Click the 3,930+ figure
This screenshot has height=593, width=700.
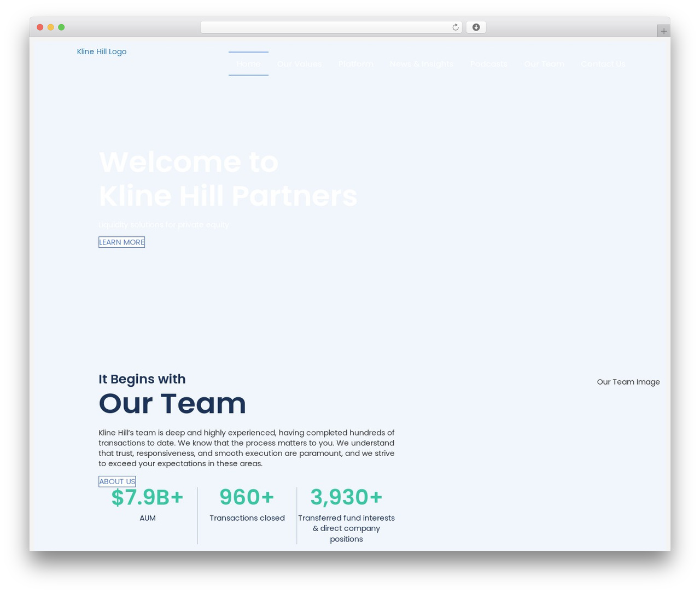346,497
